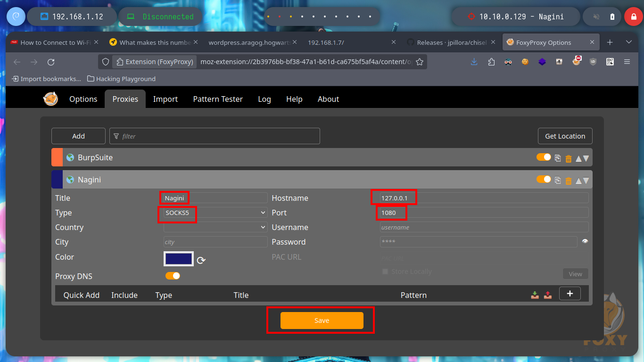Open a new browser tab with plus
This screenshot has width=644, height=362.
click(610, 42)
